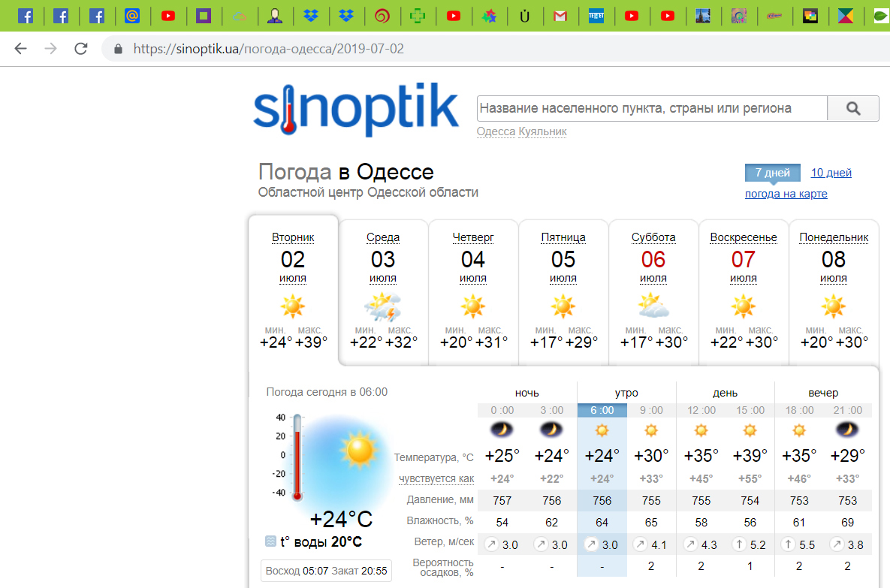Open the person avatar bookmark icon
The width and height of the screenshot is (890, 588).
click(275, 16)
